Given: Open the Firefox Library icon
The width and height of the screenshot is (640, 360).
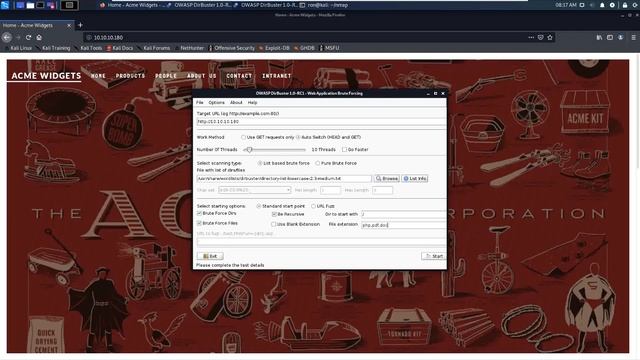Looking at the screenshot, I should tap(599, 37).
